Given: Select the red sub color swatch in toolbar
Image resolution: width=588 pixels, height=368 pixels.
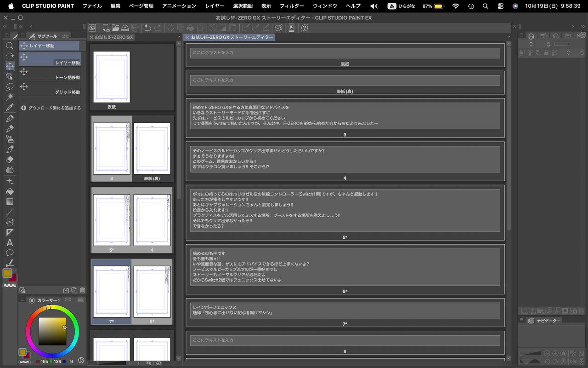Looking at the screenshot, I should pyautogui.click(x=14, y=278).
